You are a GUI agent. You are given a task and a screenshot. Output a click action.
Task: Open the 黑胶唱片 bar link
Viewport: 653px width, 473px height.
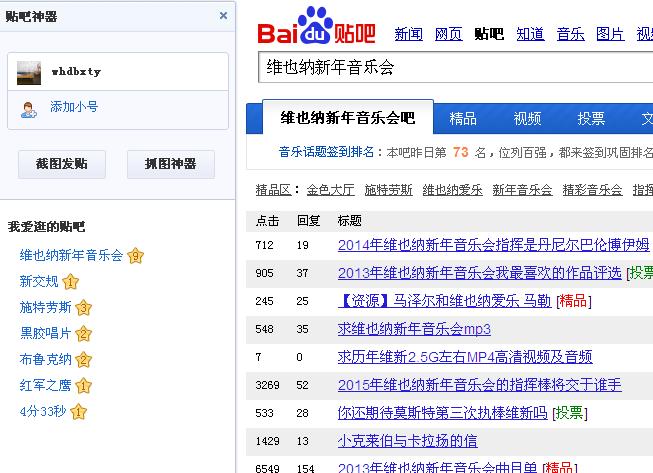(x=45, y=333)
